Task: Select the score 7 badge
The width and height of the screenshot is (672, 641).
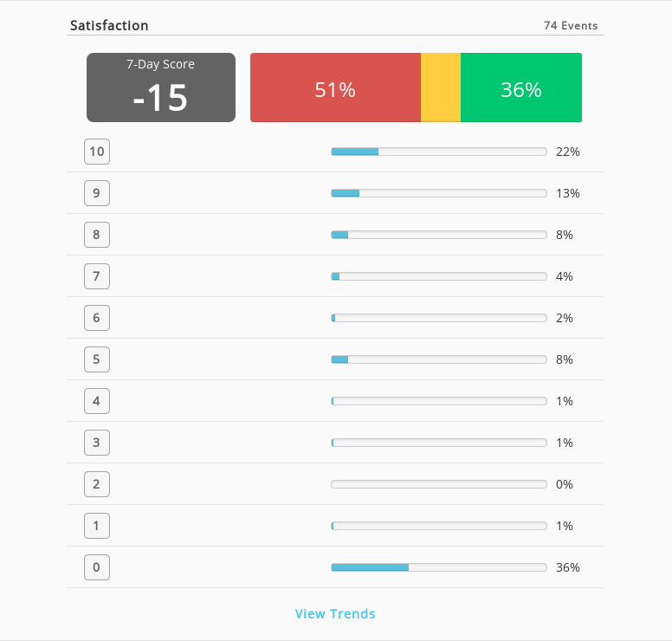Action: 97,276
